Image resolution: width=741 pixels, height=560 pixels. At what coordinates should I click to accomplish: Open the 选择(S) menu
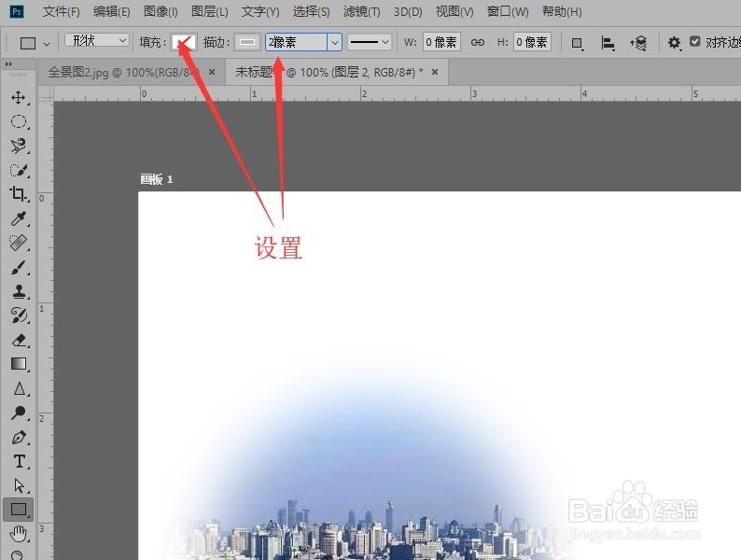pos(311,11)
